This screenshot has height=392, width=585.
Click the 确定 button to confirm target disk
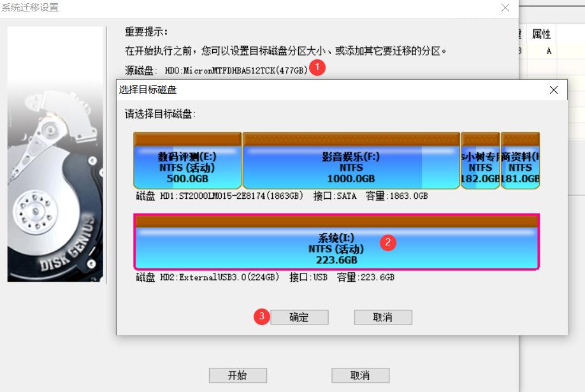click(x=300, y=317)
